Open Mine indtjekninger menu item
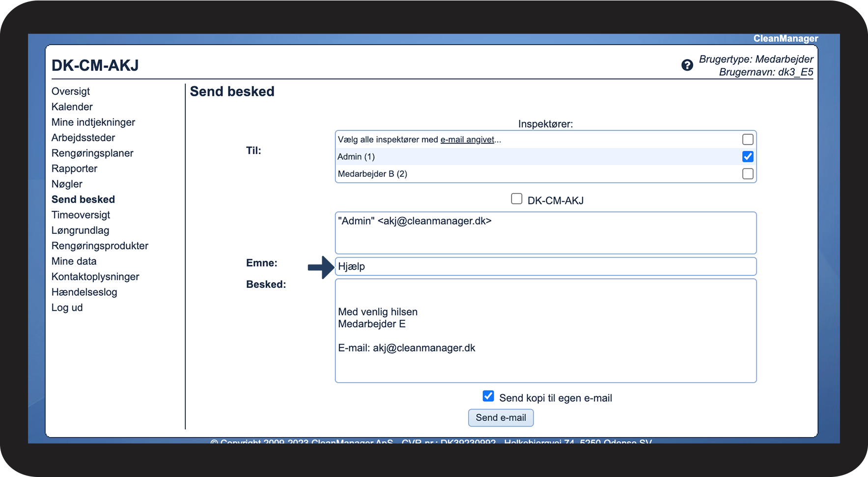 tap(93, 122)
